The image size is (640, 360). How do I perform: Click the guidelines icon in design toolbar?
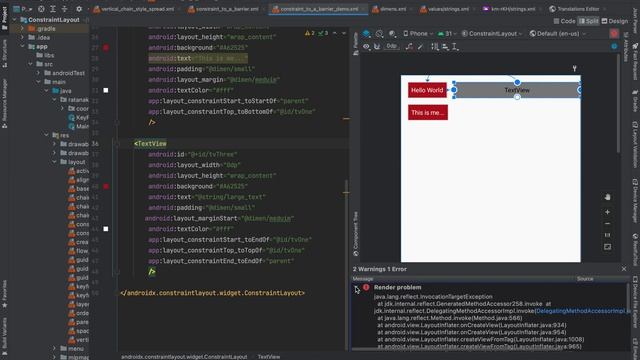455,47
